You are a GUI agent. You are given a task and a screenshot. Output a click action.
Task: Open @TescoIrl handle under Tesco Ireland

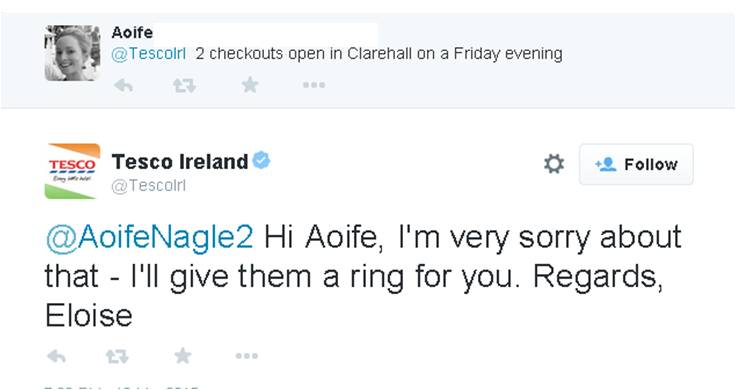(x=148, y=186)
